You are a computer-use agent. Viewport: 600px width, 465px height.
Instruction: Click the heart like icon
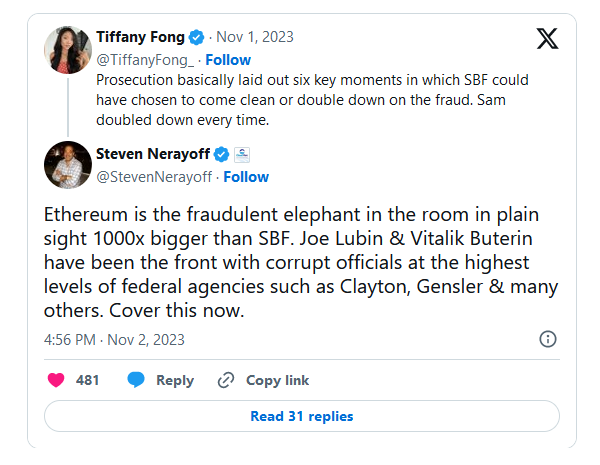[x=57, y=380]
